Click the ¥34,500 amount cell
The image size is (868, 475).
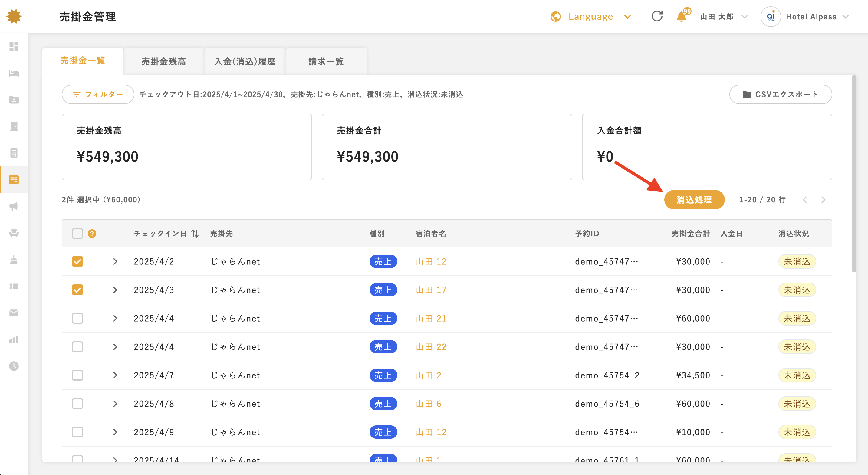[x=693, y=375]
